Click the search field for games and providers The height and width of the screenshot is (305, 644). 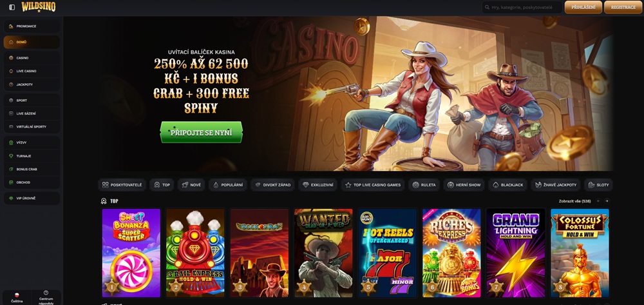click(522, 7)
